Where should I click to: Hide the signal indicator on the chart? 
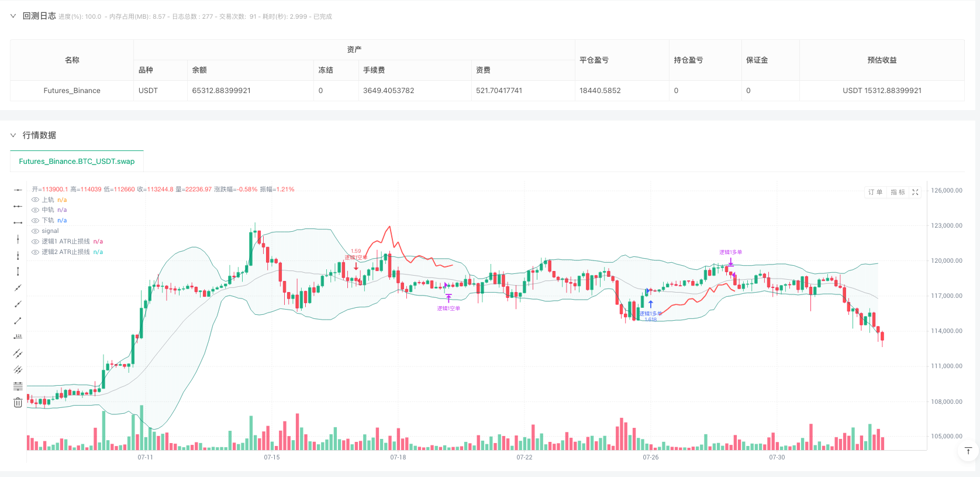[35, 231]
